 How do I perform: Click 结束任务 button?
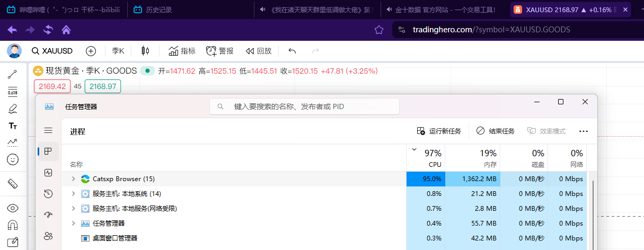(495, 131)
